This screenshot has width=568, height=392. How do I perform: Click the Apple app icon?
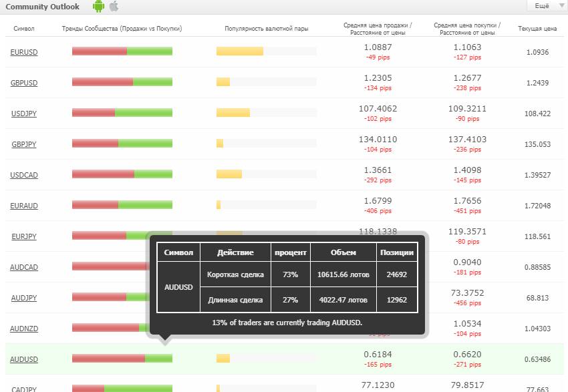[x=114, y=7]
